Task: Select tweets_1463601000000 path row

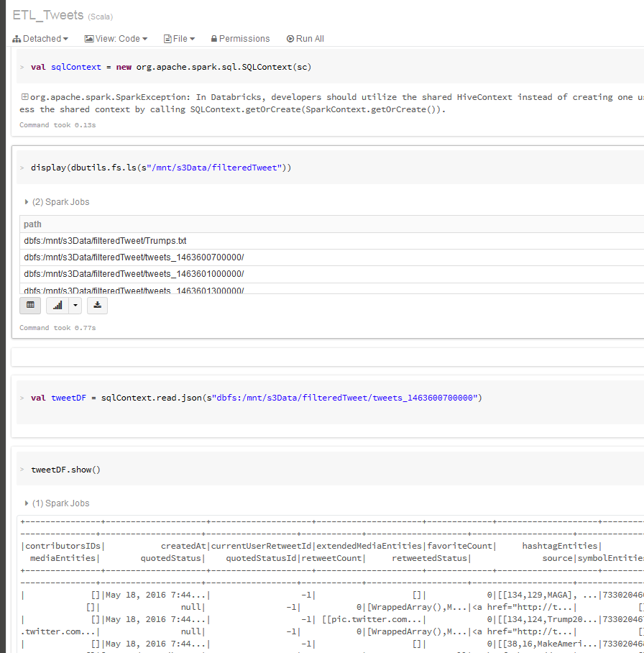Action: (332, 274)
